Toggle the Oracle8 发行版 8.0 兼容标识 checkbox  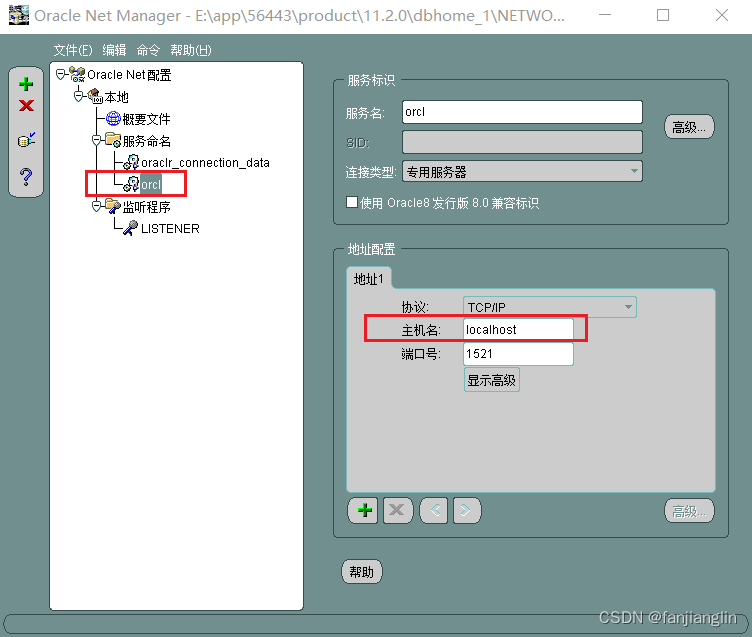tap(352, 202)
